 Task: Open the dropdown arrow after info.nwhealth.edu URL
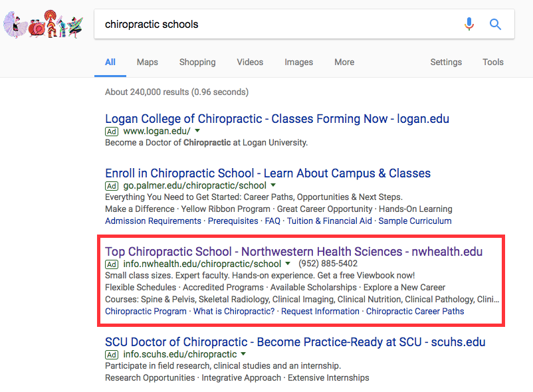(288, 263)
